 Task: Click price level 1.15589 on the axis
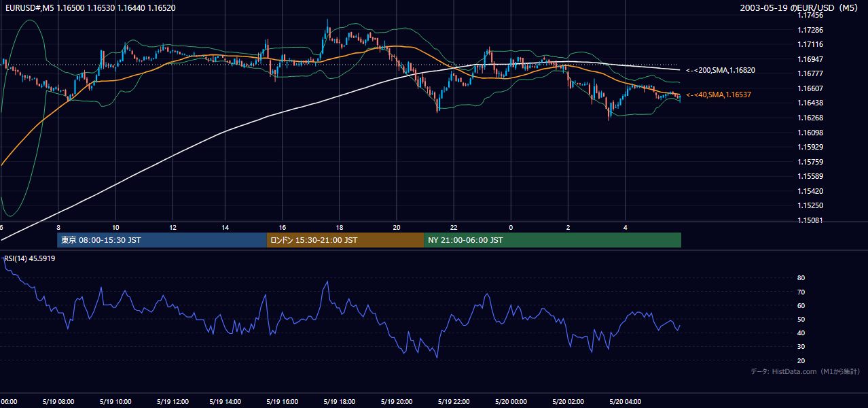coord(810,176)
